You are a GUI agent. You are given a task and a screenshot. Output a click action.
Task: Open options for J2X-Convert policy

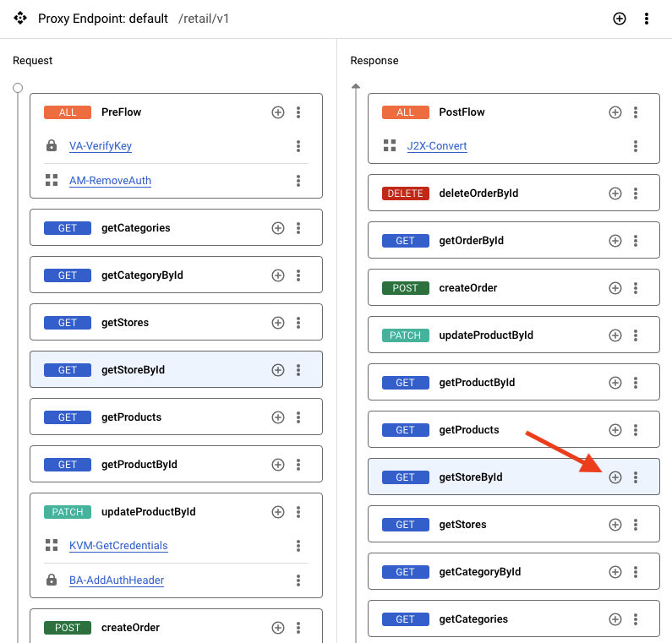click(636, 146)
